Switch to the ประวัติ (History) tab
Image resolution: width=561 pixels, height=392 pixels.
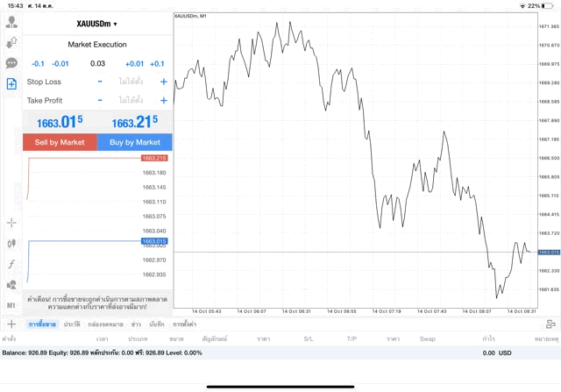[x=72, y=324]
